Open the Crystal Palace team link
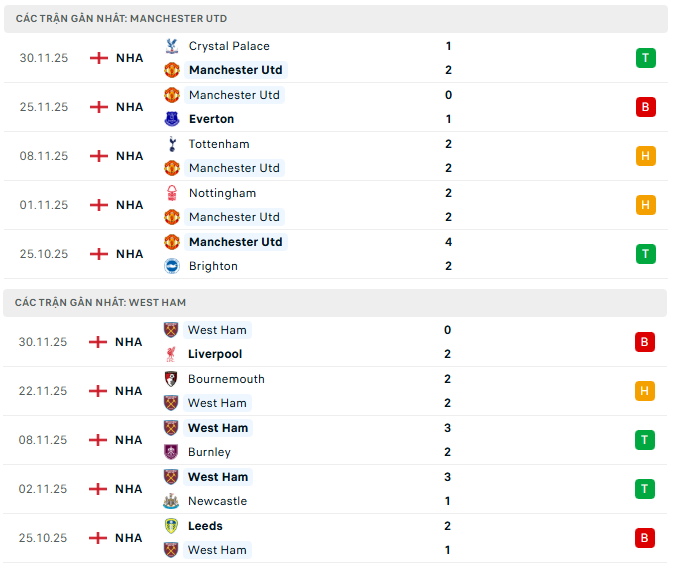The width and height of the screenshot is (674, 572). (x=229, y=46)
